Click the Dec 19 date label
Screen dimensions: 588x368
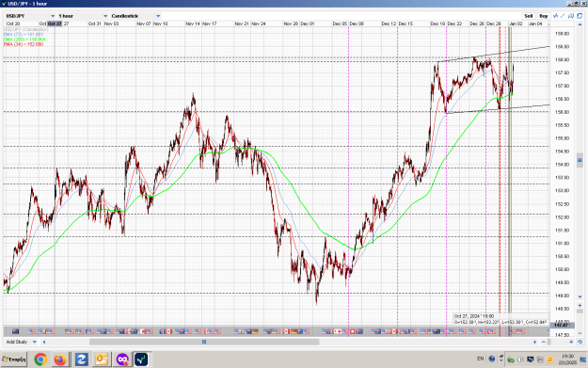pos(437,24)
